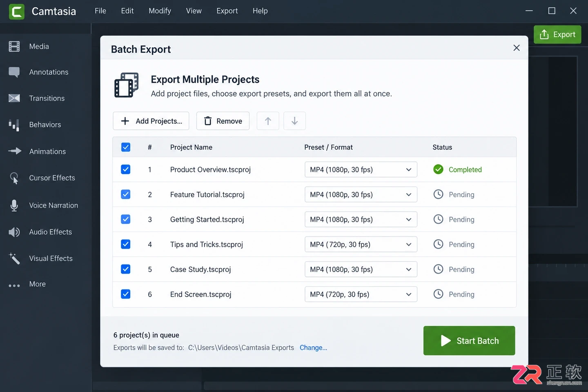Click the Remove button
This screenshot has height=392, width=588.
[223, 121]
